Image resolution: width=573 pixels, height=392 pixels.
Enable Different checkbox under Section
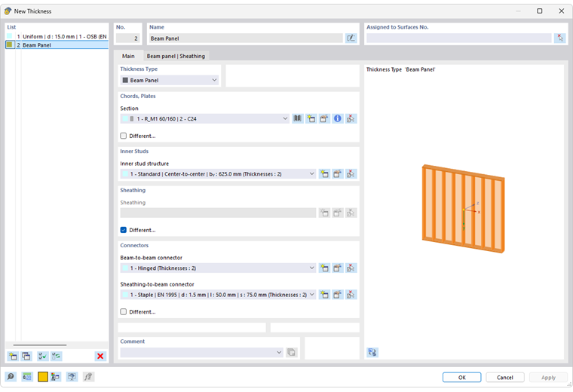click(x=124, y=136)
